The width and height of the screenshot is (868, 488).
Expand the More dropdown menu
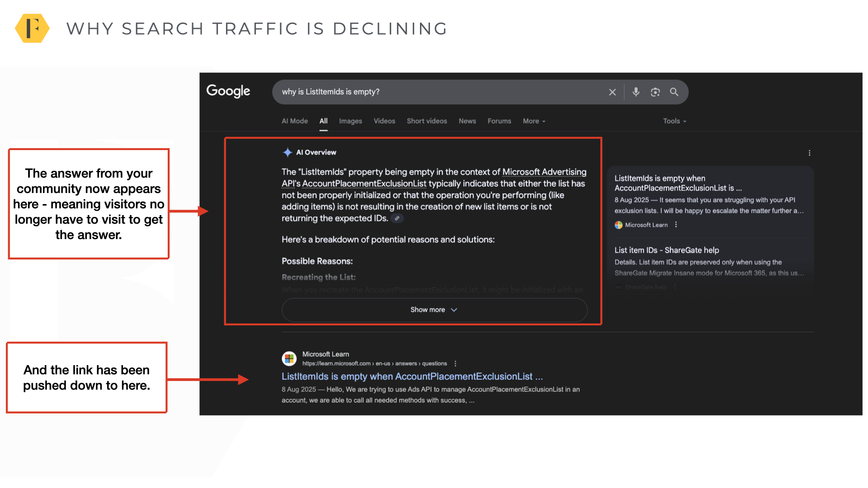click(534, 121)
